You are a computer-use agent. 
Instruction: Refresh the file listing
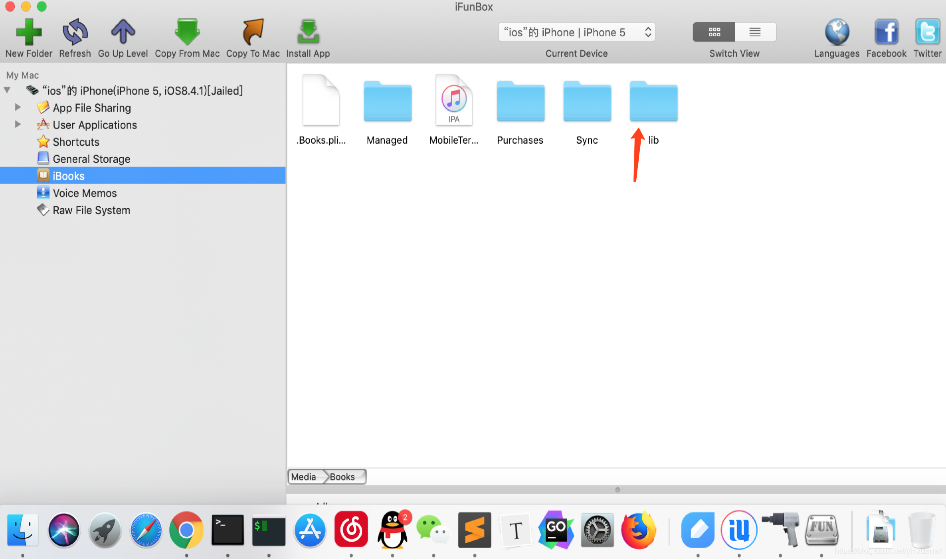pos(75,32)
